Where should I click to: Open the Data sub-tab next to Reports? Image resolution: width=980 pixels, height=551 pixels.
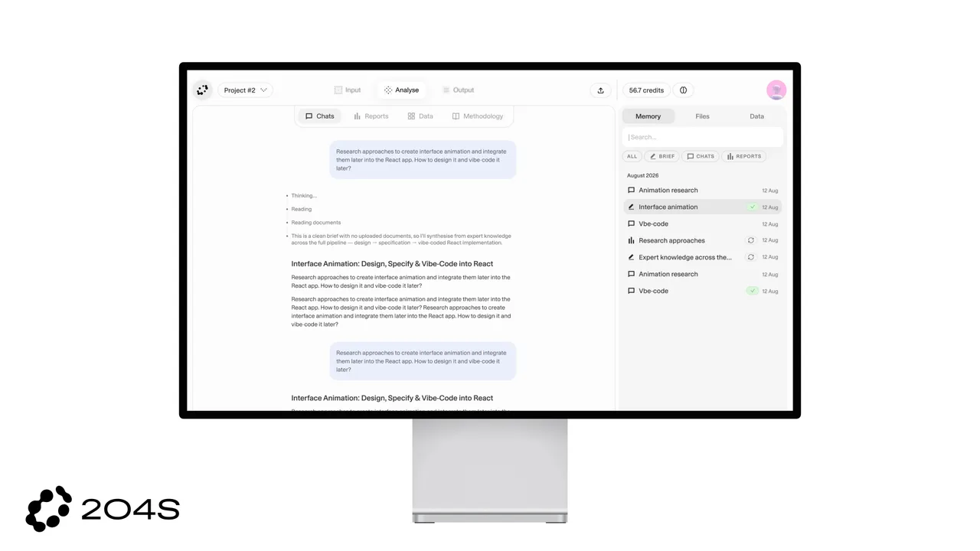pos(420,116)
